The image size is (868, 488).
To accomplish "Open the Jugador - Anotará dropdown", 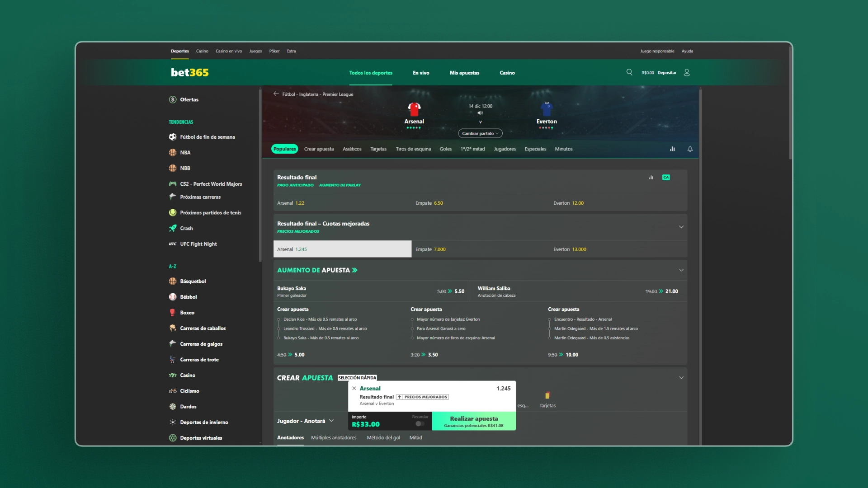I will (305, 421).
